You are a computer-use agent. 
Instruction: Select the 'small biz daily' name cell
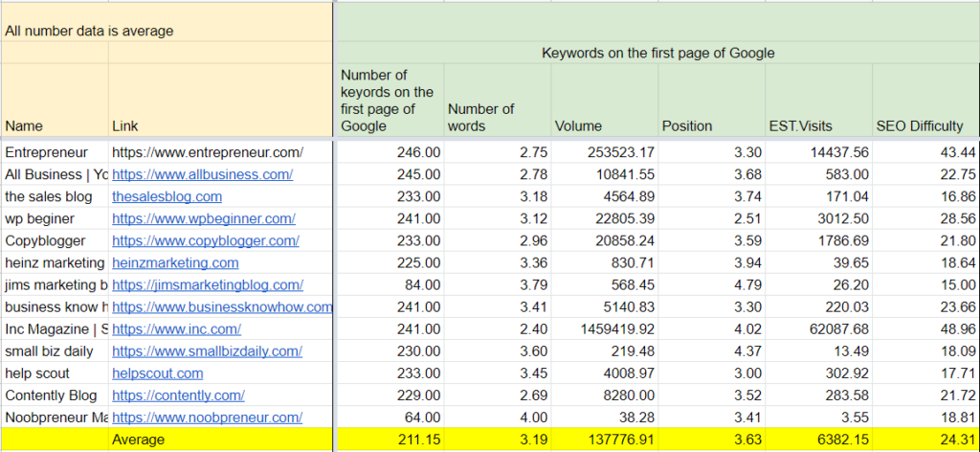[x=55, y=351]
